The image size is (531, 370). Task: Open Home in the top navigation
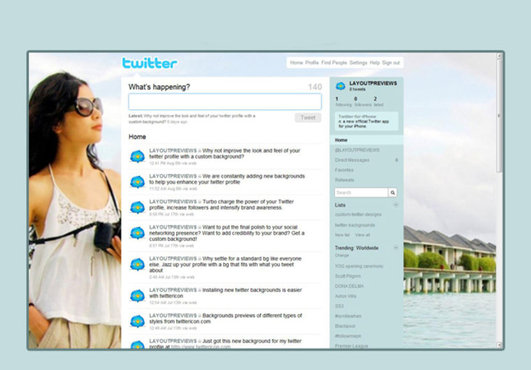[296, 63]
